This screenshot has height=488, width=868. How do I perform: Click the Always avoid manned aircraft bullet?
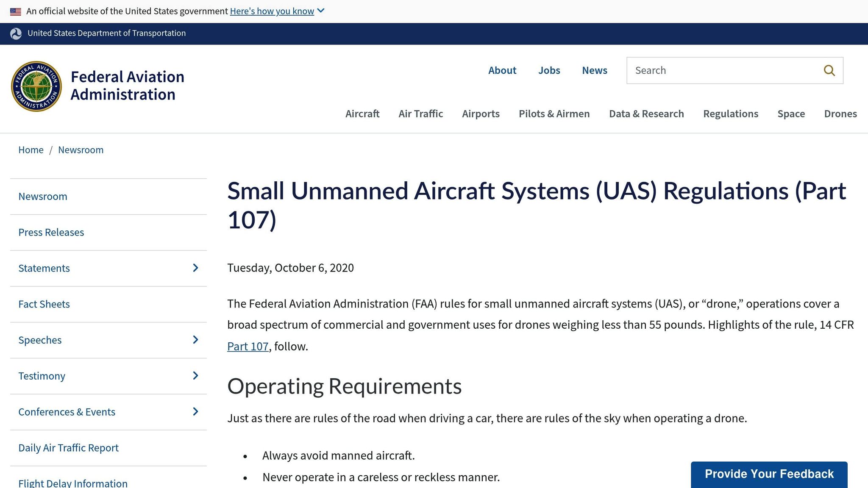pos(338,456)
